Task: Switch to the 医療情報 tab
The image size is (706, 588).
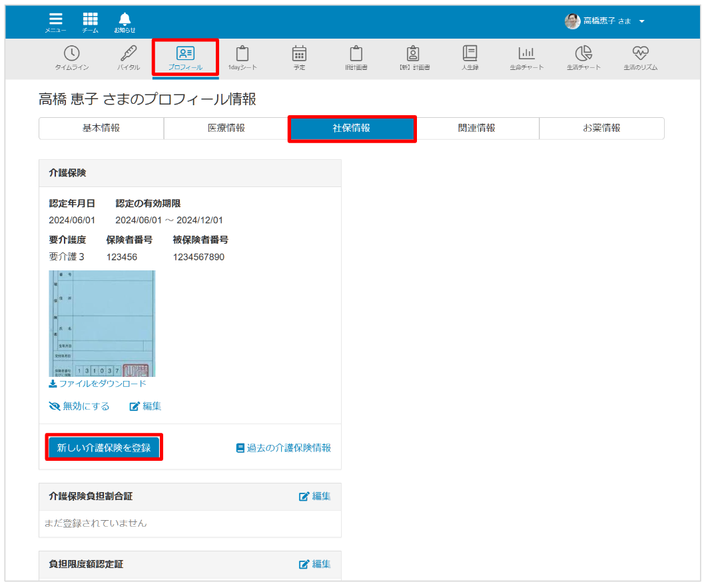Action: (226, 129)
